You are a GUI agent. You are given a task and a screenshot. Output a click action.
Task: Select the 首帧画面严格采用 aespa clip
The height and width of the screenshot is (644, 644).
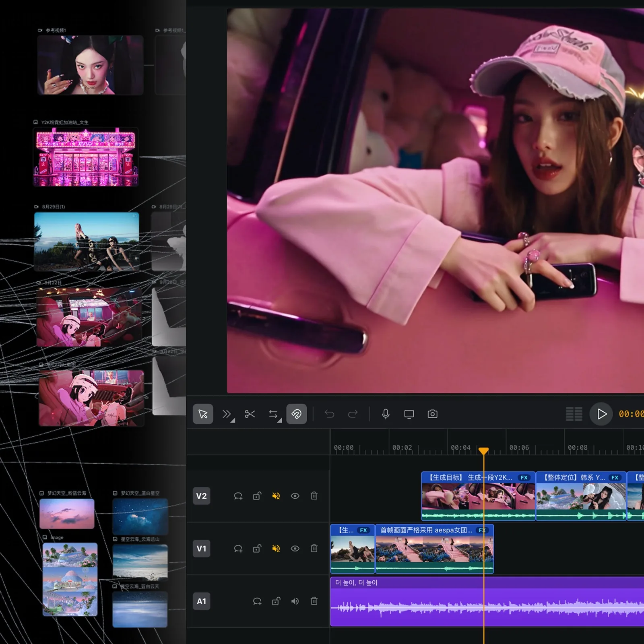click(x=434, y=549)
